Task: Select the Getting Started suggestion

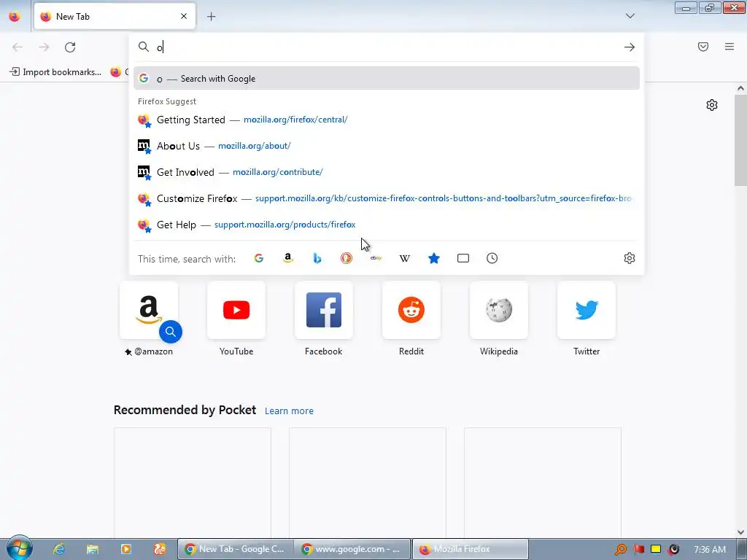Action: coord(387,120)
